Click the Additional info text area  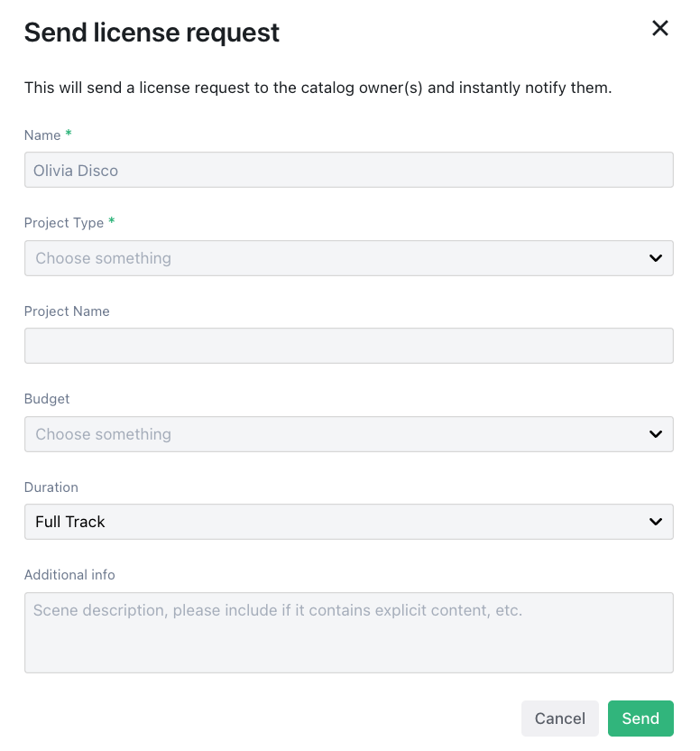[x=348, y=632]
